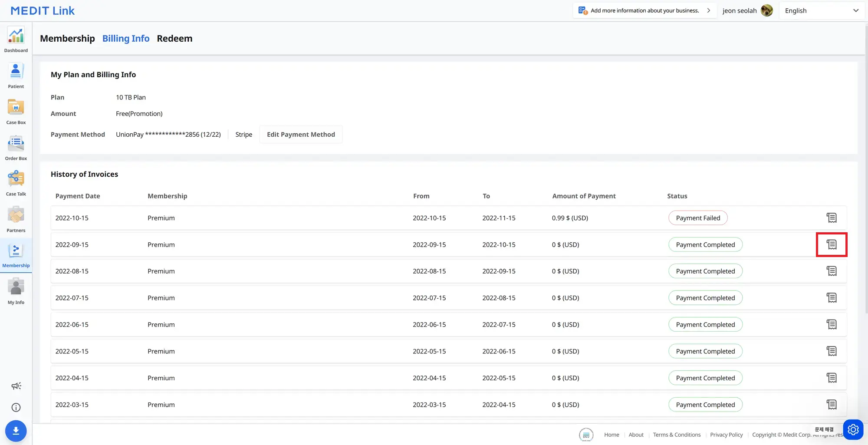View invoice receipt for 2022-10-15 payment

832,218
